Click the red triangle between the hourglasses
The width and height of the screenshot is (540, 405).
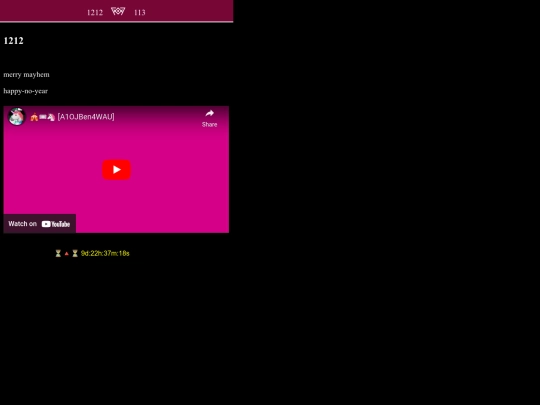tap(66, 254)
